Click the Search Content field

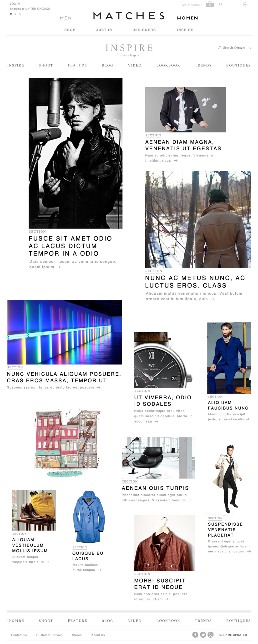point(234,48)
